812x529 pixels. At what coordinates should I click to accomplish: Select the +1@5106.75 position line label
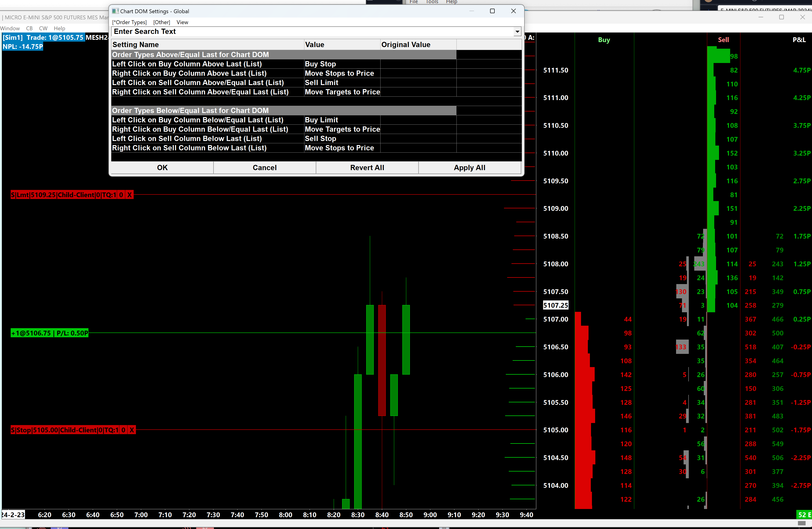click(50, 333)
